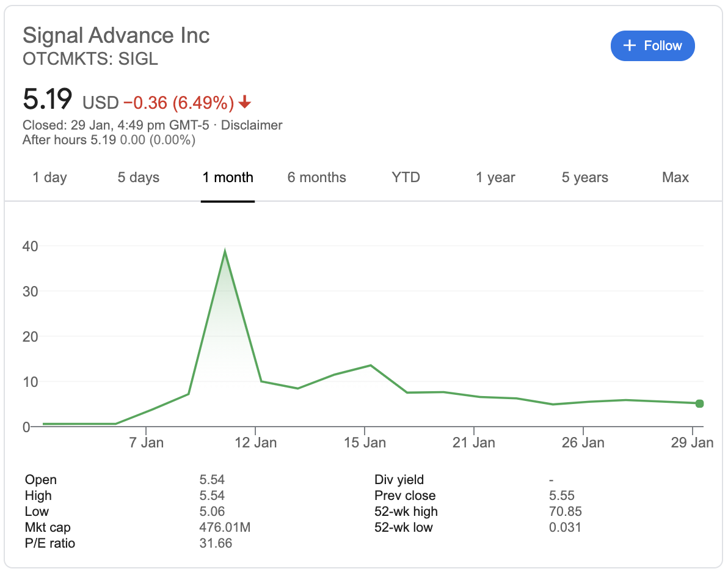
Task: Click the OTCMKTS: SIGL ticker text
Action: tap(90, 59)
